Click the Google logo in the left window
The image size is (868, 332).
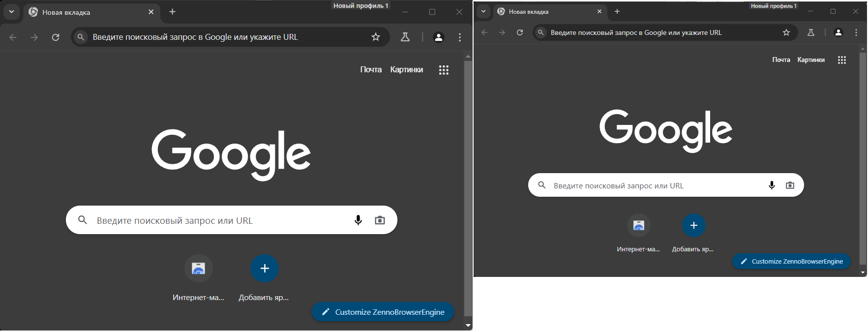coord(231,155)
